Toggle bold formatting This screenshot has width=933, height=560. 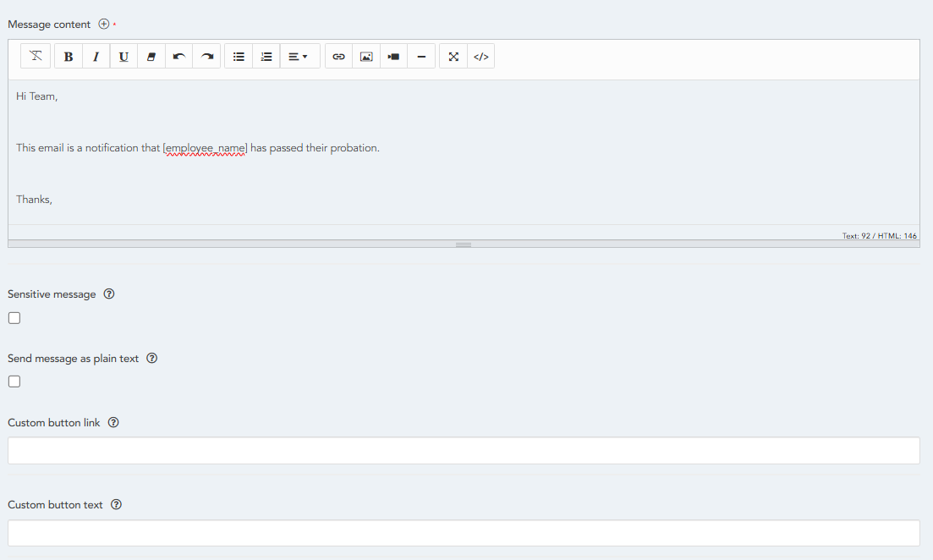pos(69,57)
